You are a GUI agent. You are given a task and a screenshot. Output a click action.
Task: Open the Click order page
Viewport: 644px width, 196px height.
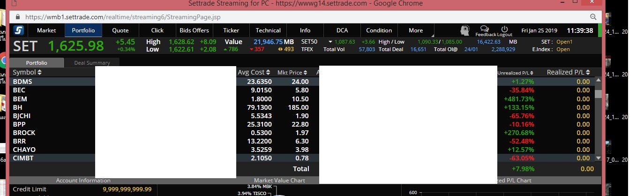[157, 30]
